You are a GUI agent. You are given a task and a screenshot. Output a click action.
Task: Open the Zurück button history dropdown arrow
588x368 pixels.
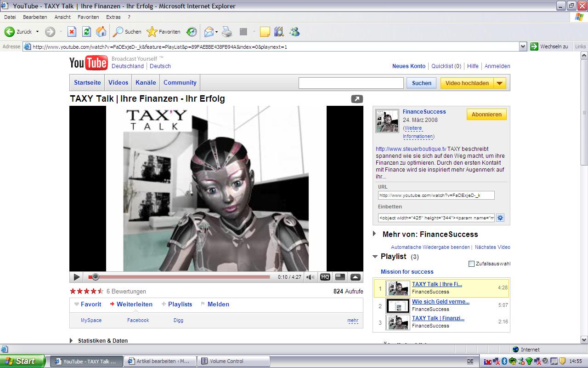38,32
